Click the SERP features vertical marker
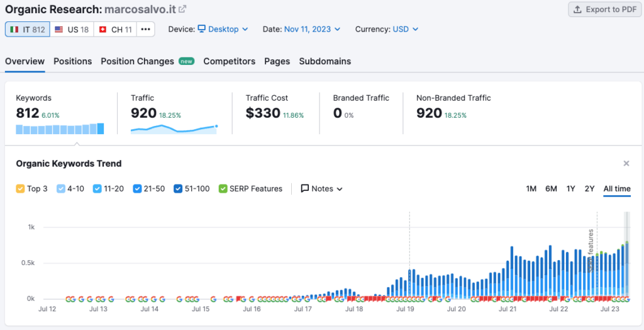The height and width of the screenshot is (330, 644). pyautogui.click(x=591, y=250)
